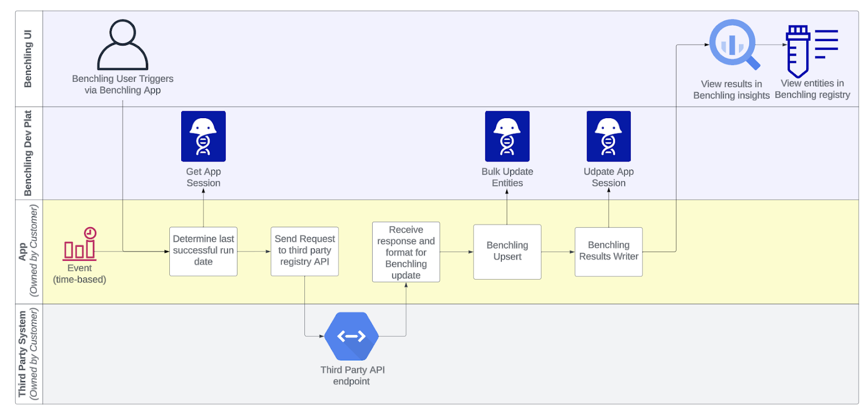
Task: Select the Get App Session icon
Action: pos(203,136)
